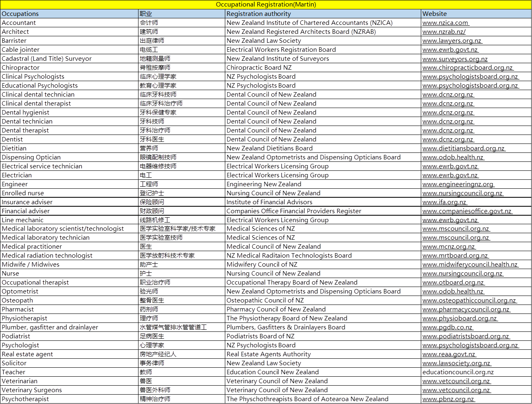The width and height of the screenshot is (532, 404).
Task: Select the 'Osteopath' cell
Action: click(70, 300)
